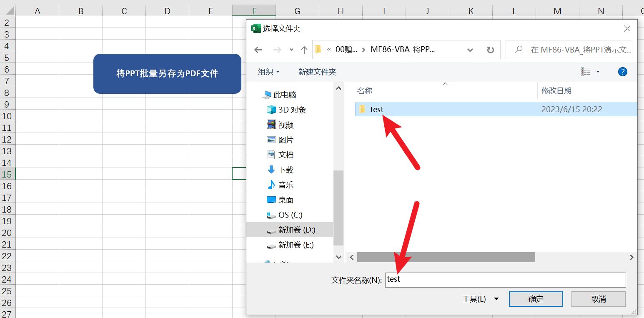Click the 文件夹名称 input field
Viewport: 644px width, 318px height.
506,280
